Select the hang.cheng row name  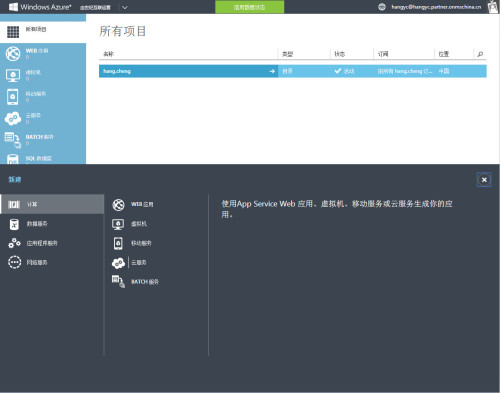[117, 71]
